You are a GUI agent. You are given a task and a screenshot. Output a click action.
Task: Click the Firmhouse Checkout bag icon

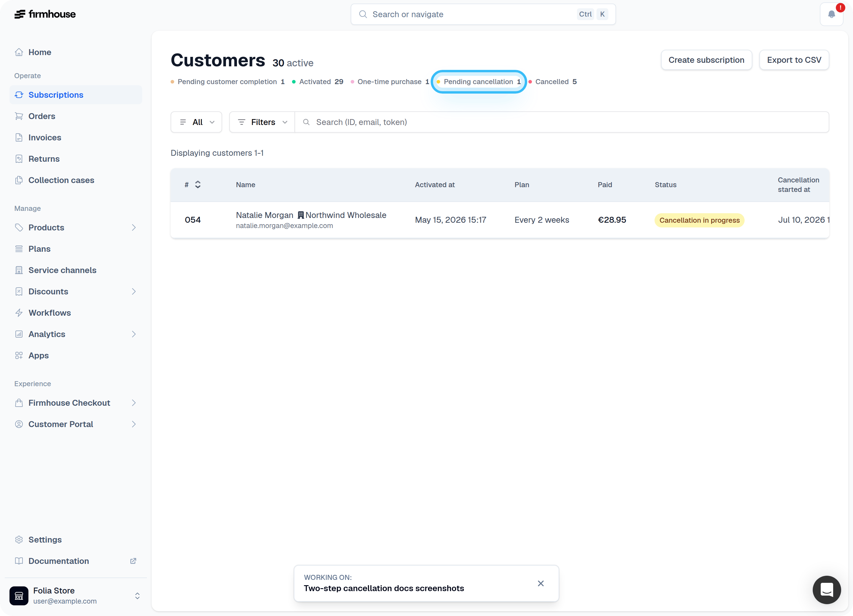click(19, 403)
